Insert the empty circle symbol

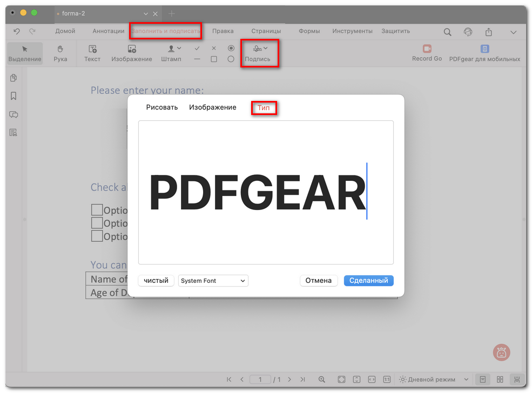tap(231, 59)
